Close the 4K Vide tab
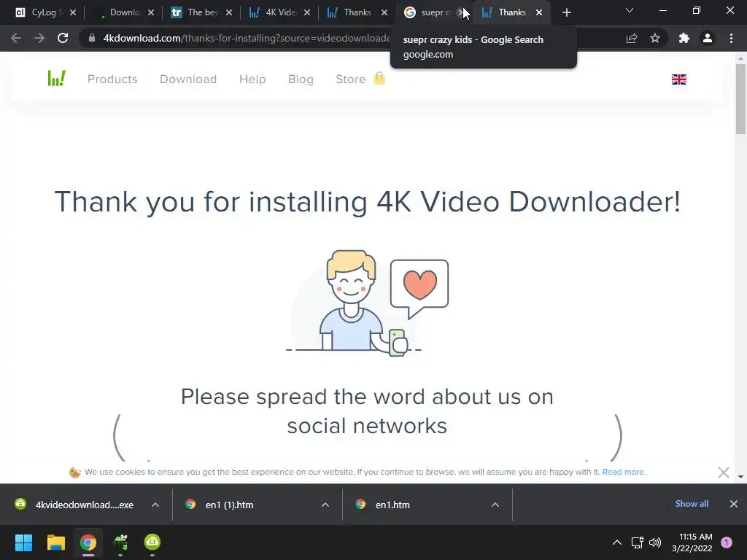This screenshot has width=747, height=560. [x=307, y=13]
